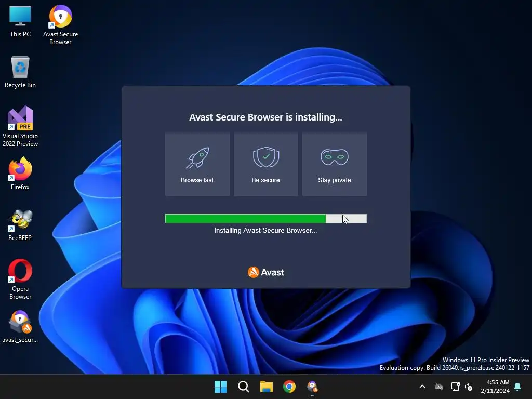Select the Avast Secure Browser desktop shortcut

pos(60,24)
